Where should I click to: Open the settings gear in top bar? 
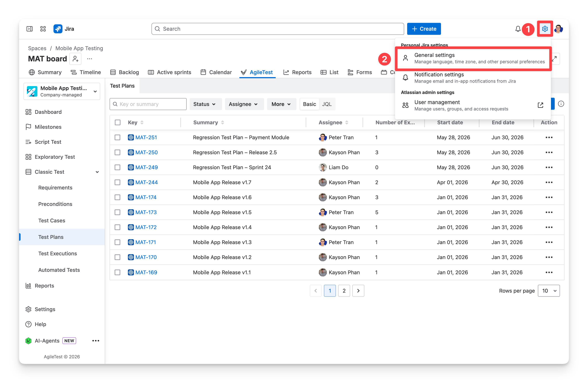click(545, 29)
